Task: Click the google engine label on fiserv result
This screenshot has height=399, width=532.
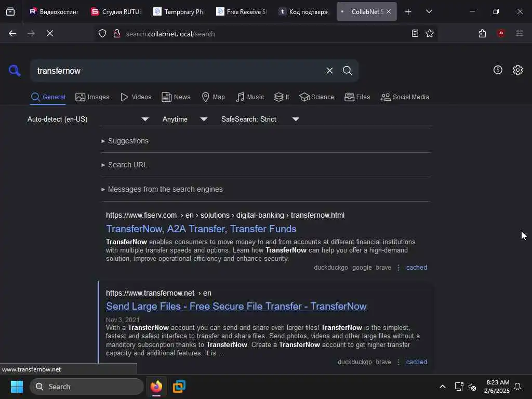Action: [362, 268]
